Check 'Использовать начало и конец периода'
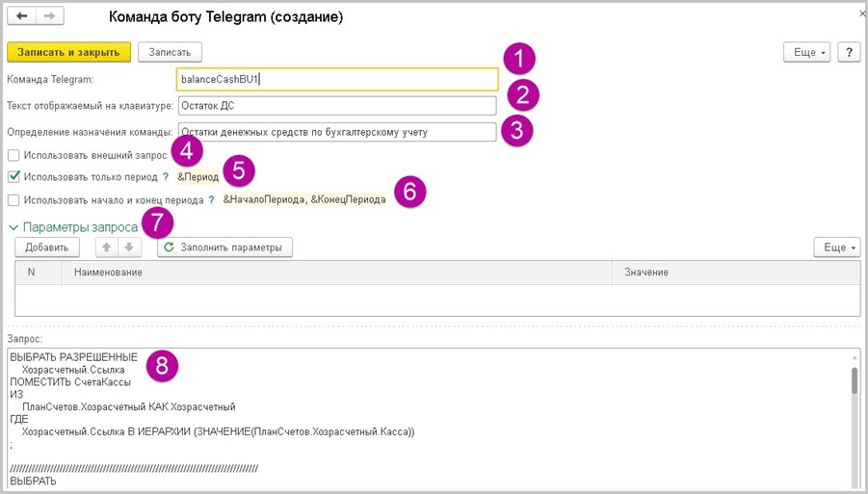Screen dimensions: 868x494 pos(13,200)
